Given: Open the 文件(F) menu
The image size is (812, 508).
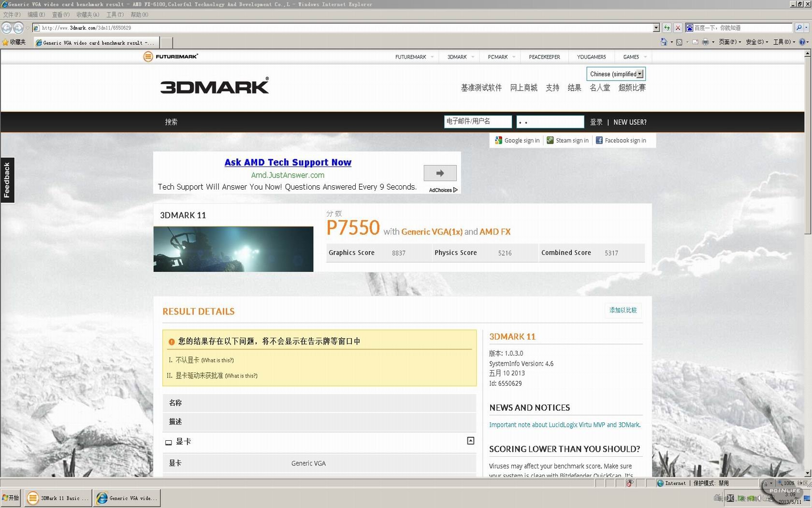Looking at the screenshot, I should pos(12,15).
